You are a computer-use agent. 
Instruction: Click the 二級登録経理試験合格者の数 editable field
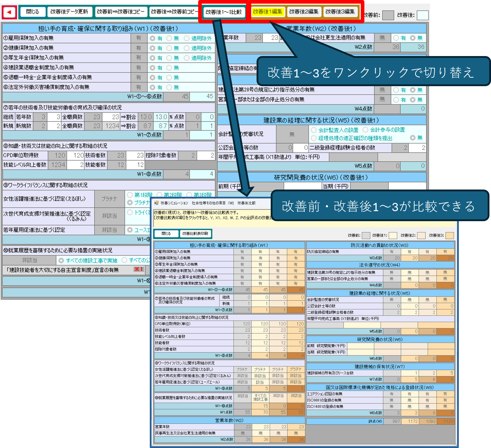[x=417, y=148]
